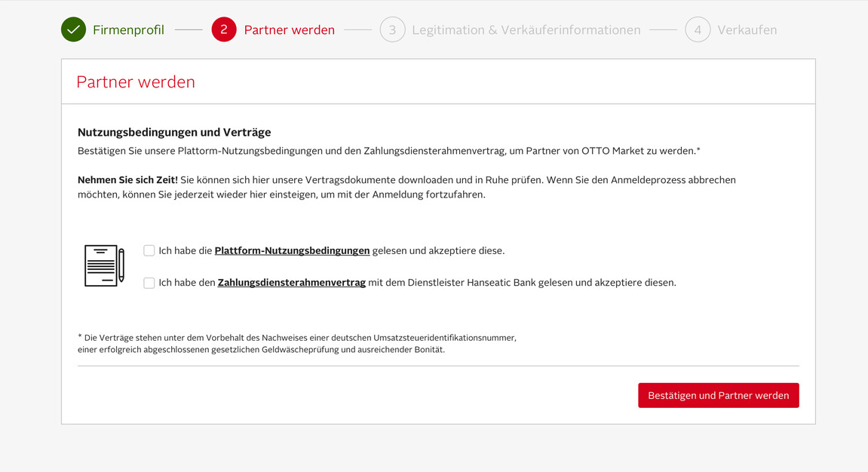Click the Verkaufen step label
The height and width of the screenshot is (472, 868).
tap(749, 29)
